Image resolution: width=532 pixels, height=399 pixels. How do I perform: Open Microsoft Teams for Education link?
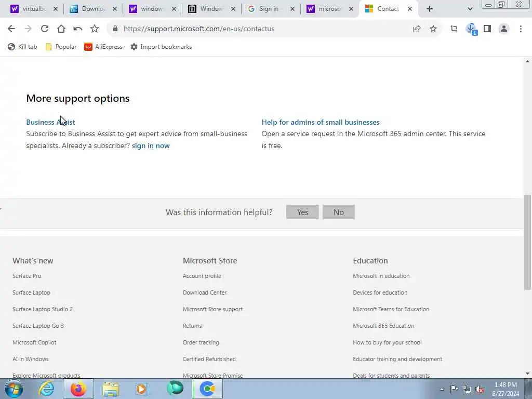pyautogui.click(x=391, y=309)
